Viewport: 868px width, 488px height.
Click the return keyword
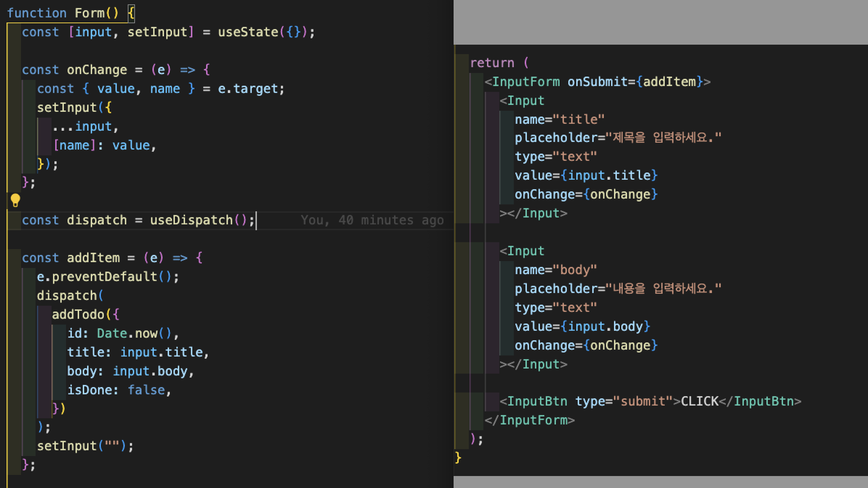tap(492, 63)
